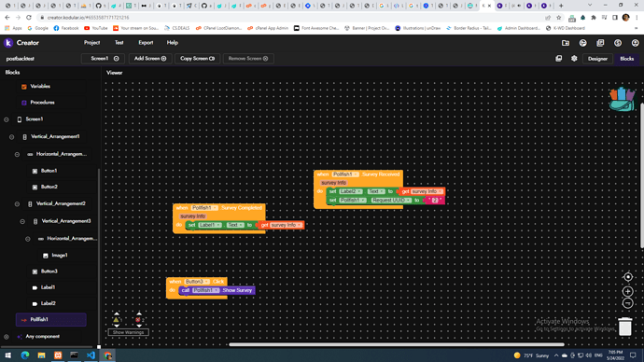644x362 pixels.
Task: Zoom out with the minus icon
Action: coord(627,303)
